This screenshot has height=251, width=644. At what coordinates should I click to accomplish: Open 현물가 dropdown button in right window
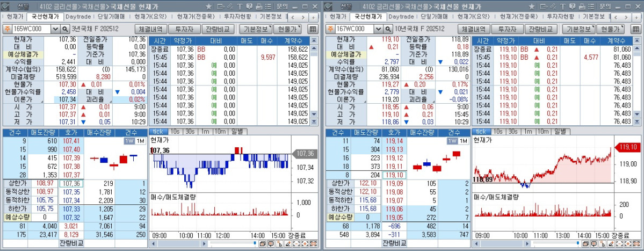[610, 29]
